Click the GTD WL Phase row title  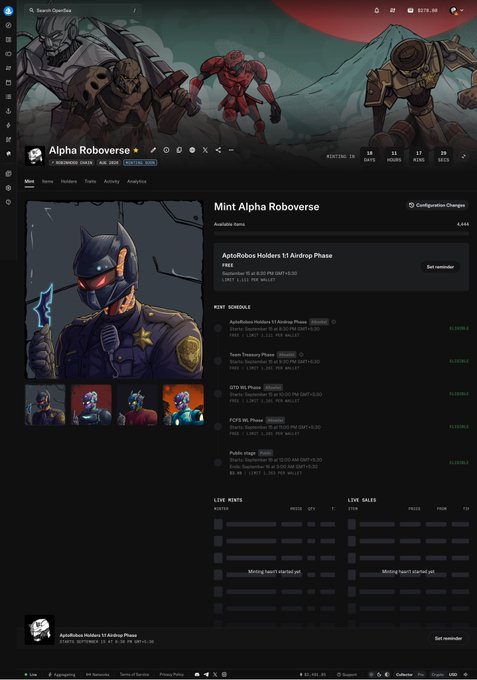coord(245,387)
